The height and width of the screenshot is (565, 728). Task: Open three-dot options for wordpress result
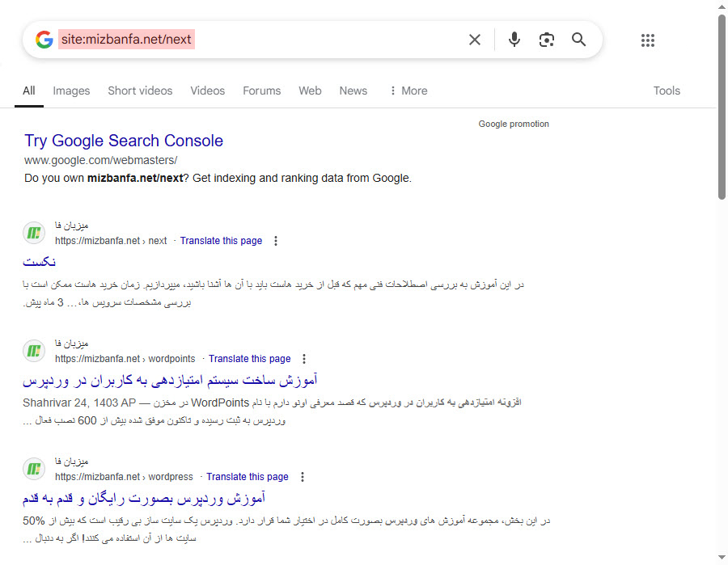pyautogui.click(x=303, y=477)
